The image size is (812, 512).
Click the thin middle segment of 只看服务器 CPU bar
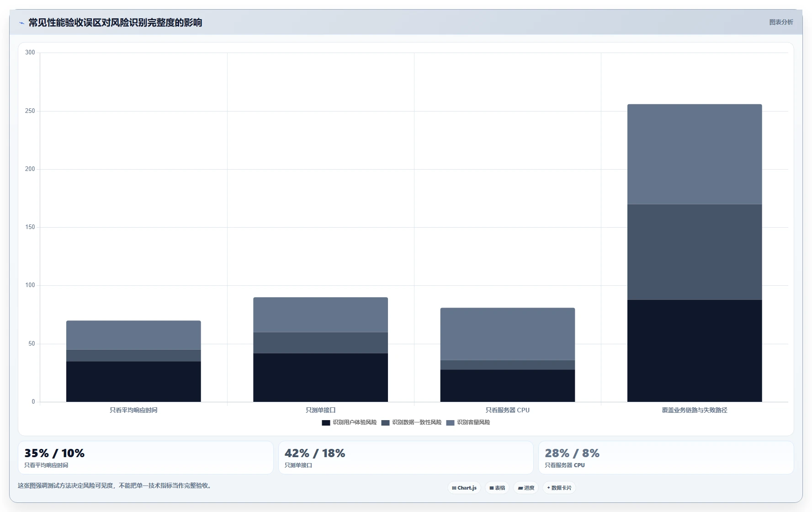coord(508,365)
